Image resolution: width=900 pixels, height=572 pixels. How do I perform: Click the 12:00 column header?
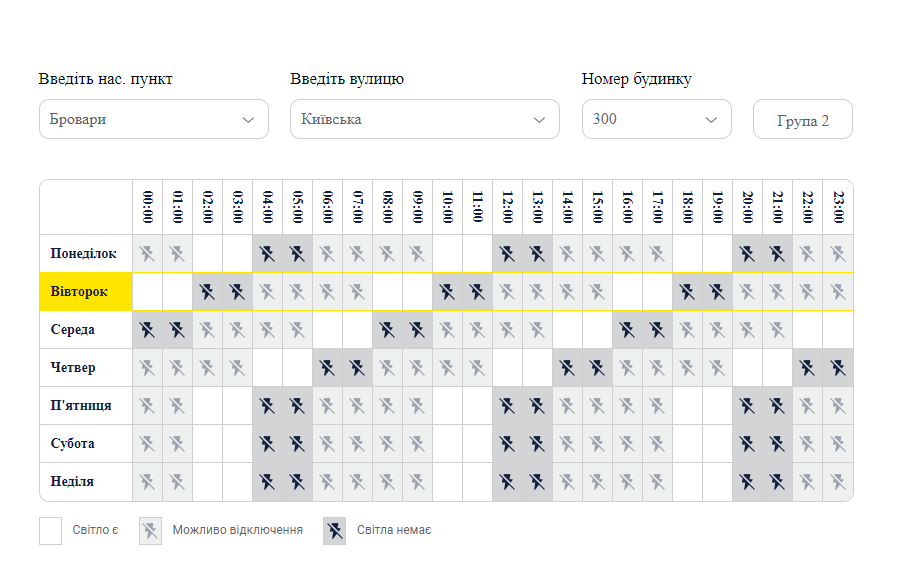[507, 207]
